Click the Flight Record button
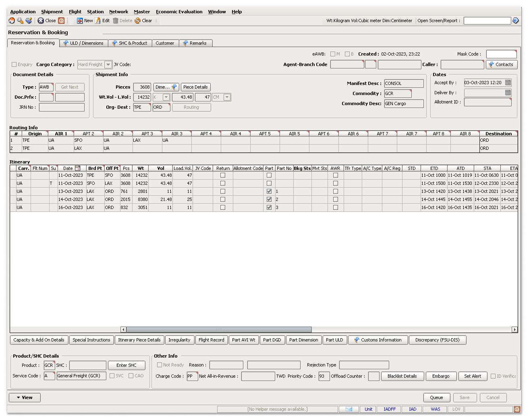 (x=212, y=340)
